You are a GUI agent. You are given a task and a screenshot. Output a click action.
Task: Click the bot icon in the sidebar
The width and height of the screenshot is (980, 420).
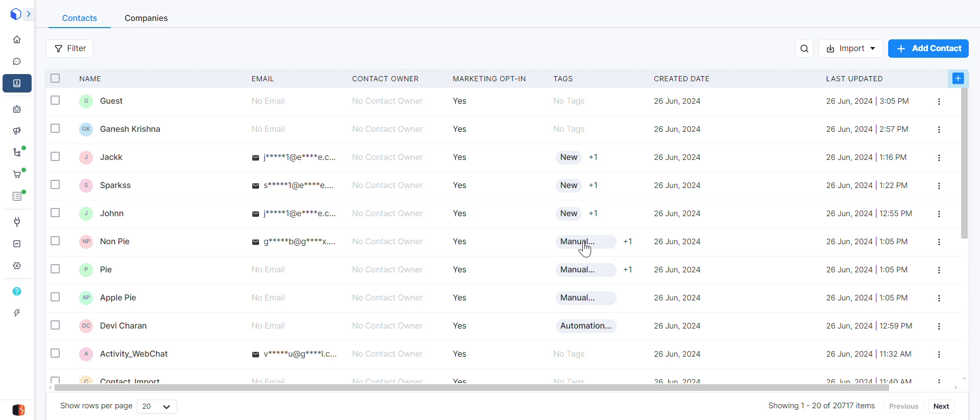17,109
